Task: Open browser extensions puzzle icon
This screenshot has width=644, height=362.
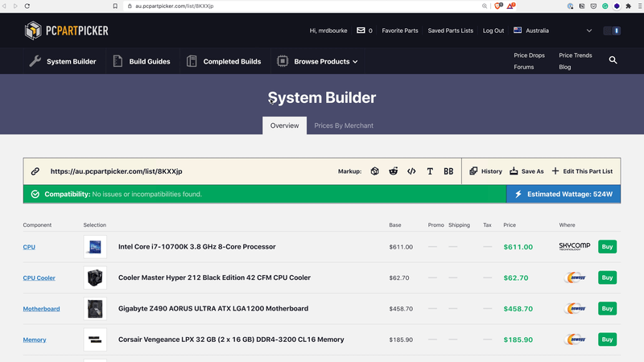Action: 628,6
